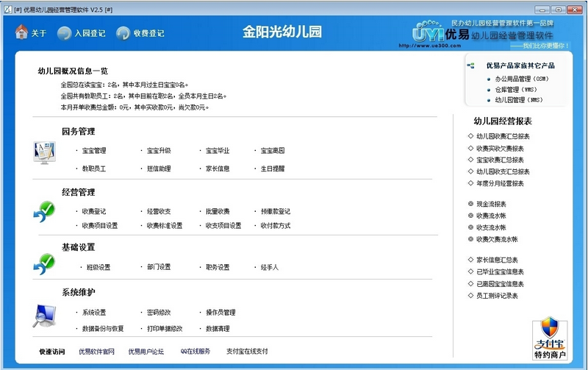The image size is (588, 370).
Task: Open 家长信息
Action: 218,169
